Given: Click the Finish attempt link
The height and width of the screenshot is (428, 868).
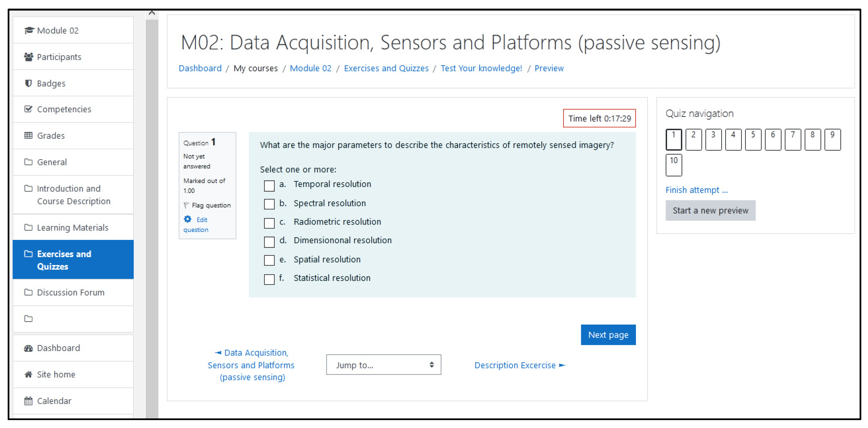Looking at the screenshot, I should click(x=696, y=190).
